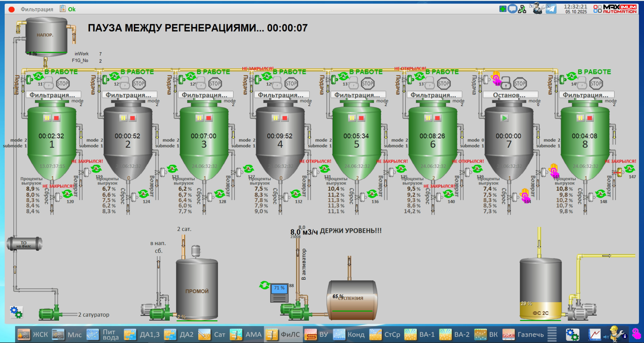Click the 71 % controller display near suspension pump

(x=279, y=293)
